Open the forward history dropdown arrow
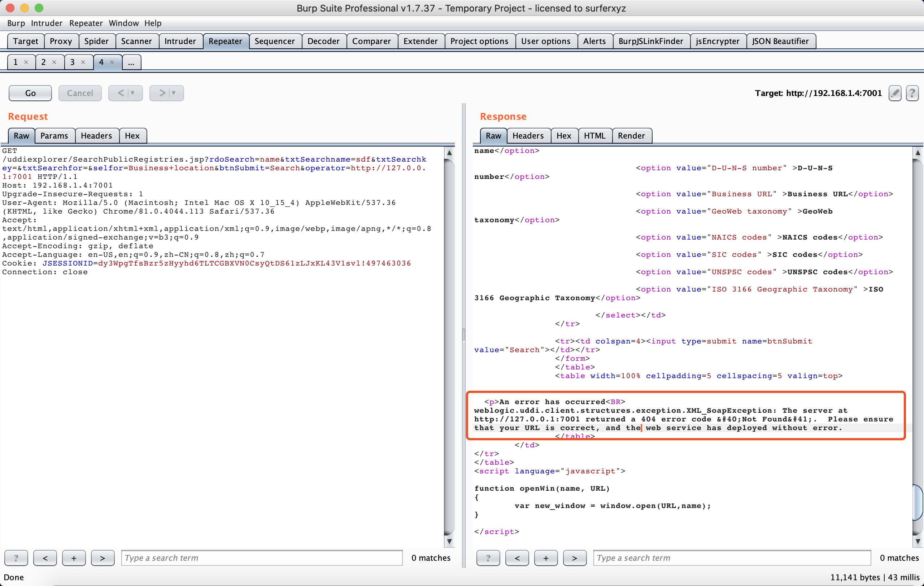This screenshot has width=924, height=586. [x=174, y=93]
